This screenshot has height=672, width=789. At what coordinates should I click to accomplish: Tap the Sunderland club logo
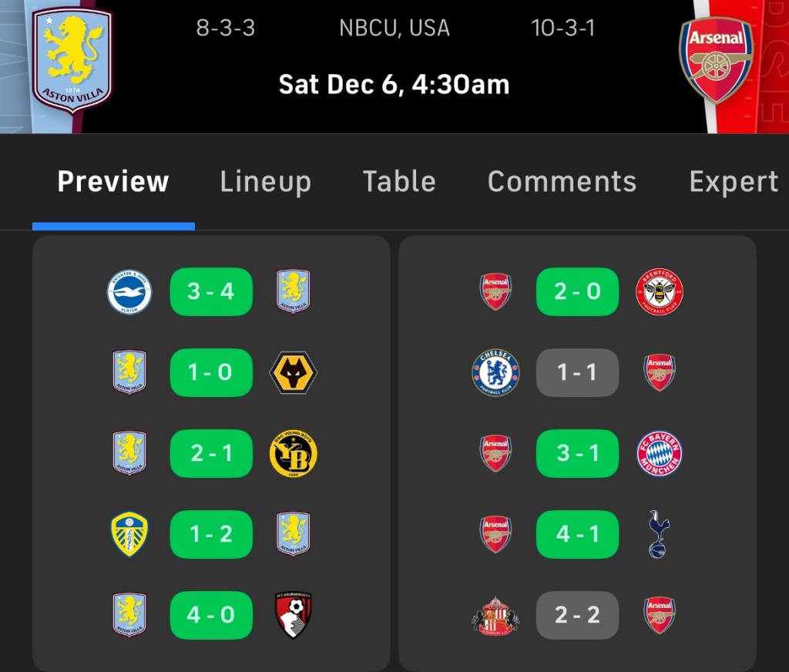pos(495,614)
